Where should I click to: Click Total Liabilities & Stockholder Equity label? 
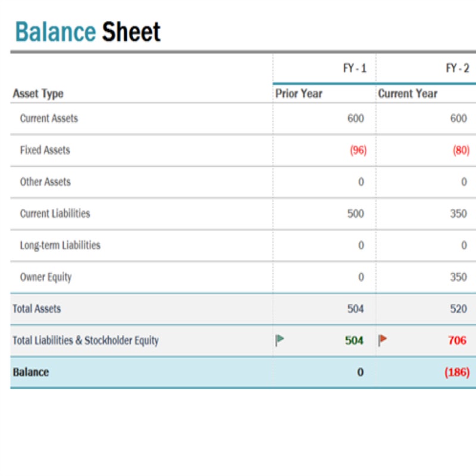(86, 341)
